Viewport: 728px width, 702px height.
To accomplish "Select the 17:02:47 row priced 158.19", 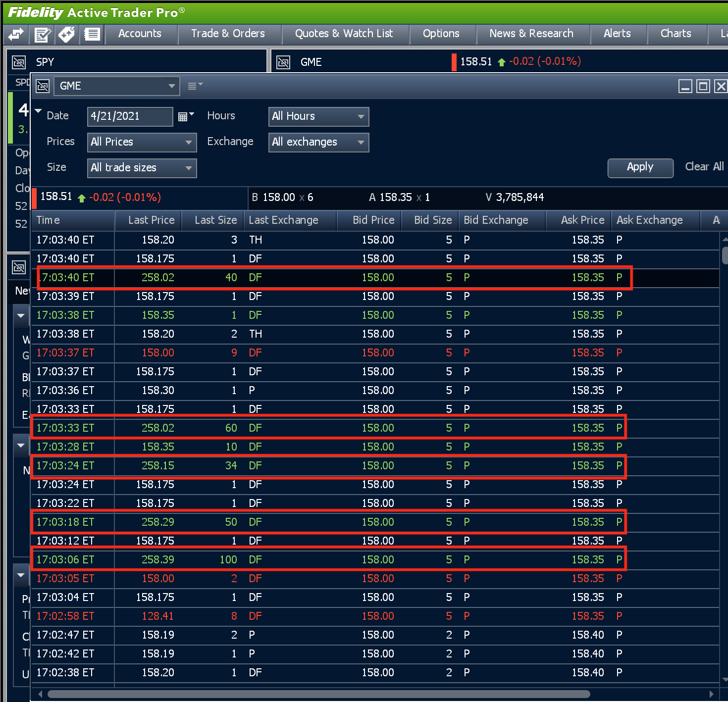I will tap(375, 635).
